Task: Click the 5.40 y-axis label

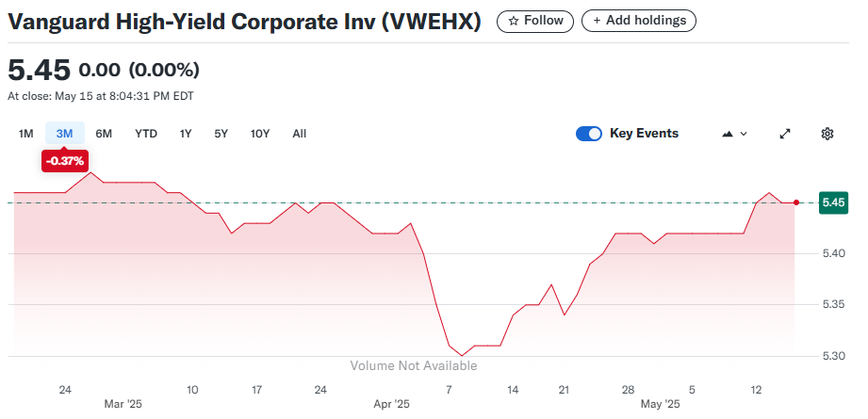Action: coord(833,253)
